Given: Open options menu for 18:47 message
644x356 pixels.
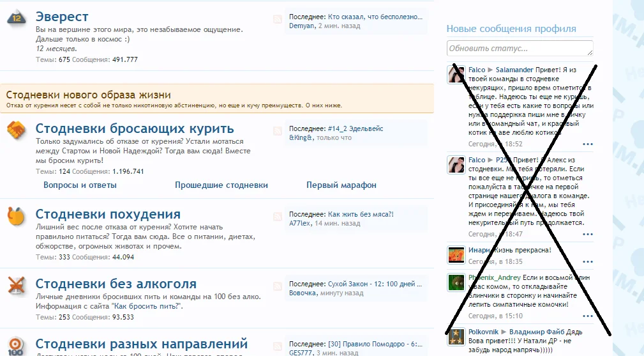Looking at the screenshot, I should 588,235.
